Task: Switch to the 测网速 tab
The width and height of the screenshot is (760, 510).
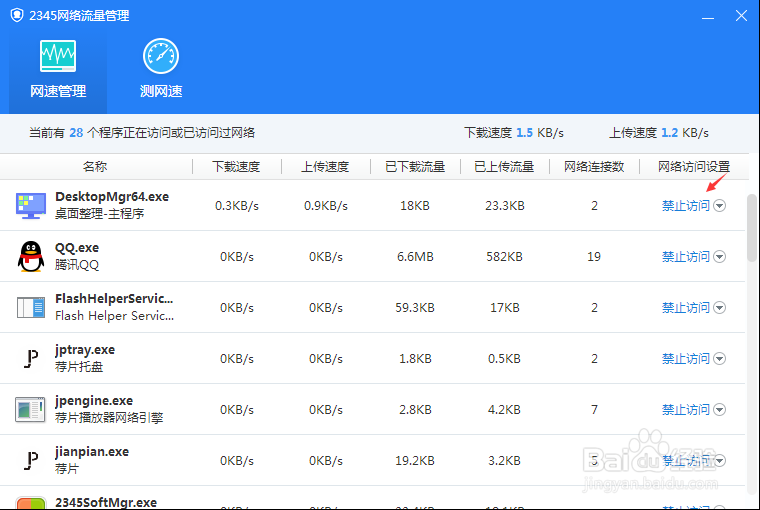Action: 161,69
